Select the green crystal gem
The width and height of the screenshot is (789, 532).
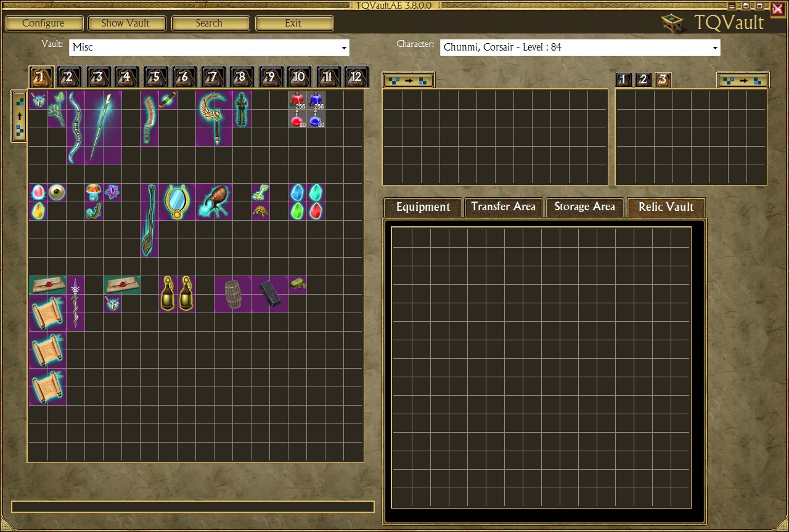coord(297,211)
